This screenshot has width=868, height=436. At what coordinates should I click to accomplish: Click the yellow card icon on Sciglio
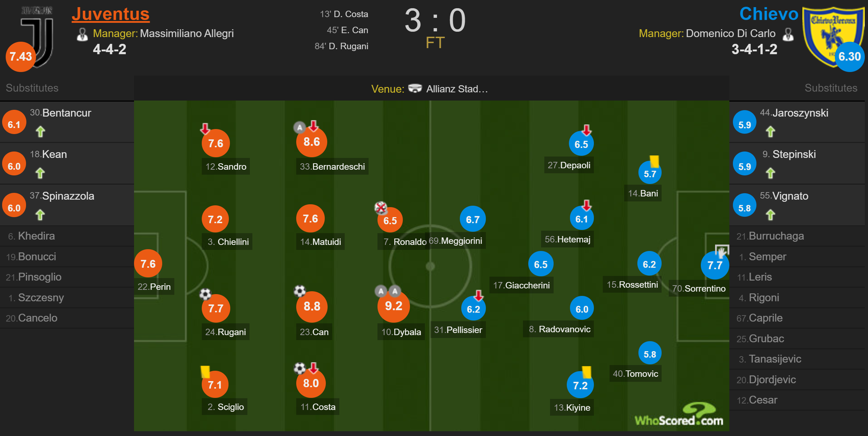pyautogui.click(x=205, y=372)
